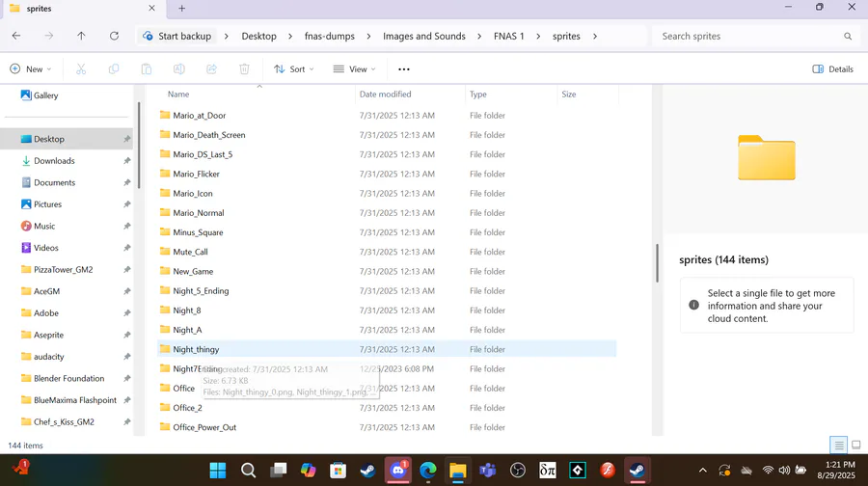Navigate to fnas-dumps breadcrumb

point(330,36)
